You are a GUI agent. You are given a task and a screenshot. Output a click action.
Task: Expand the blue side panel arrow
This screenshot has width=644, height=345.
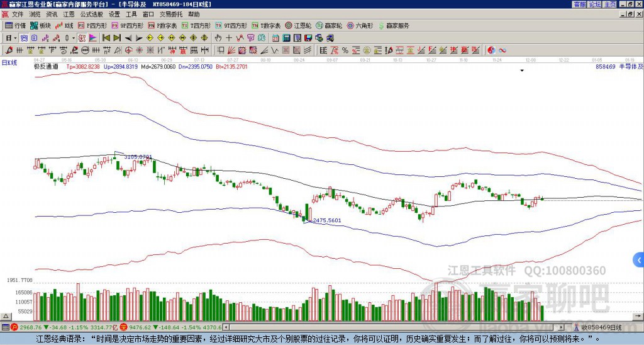tap(638, 260)
